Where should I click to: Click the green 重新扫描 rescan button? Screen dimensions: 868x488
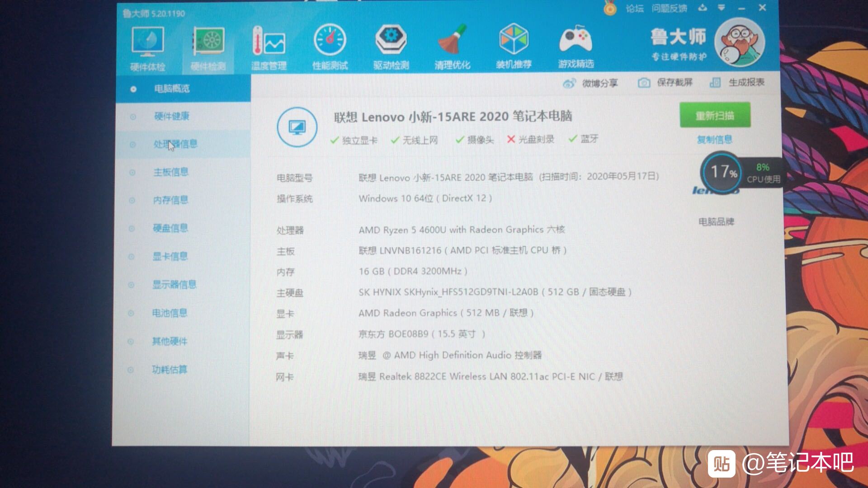coord(715,116)
